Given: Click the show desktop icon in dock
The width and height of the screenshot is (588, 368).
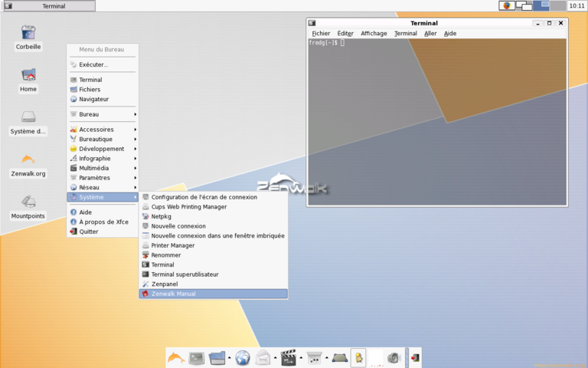Looking at the screenshot, I should tap(340, 358).
